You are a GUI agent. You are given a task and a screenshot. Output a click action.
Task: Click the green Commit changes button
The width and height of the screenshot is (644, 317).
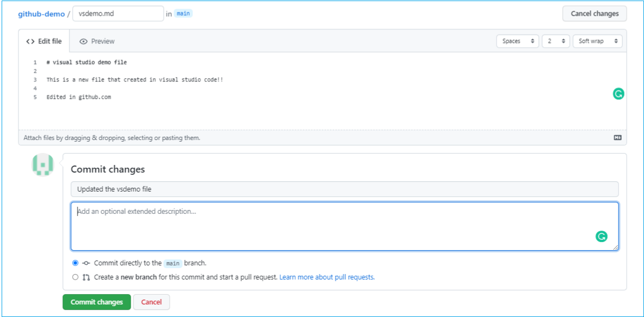click(x=96, y=302)
